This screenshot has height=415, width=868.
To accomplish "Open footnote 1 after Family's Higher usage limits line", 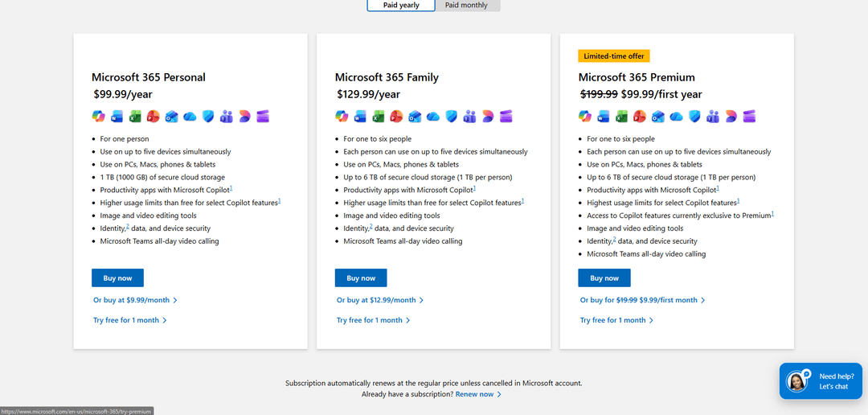I will (523, 201).
